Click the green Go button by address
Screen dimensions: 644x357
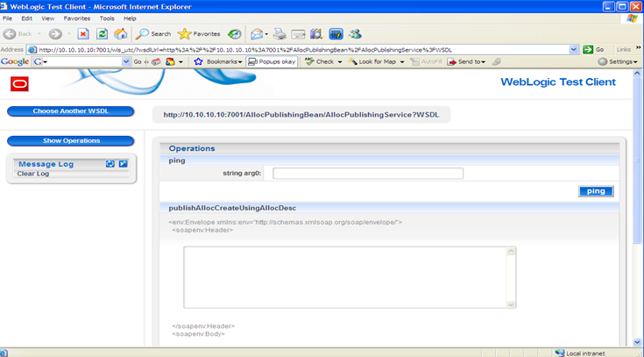[593, 50]
